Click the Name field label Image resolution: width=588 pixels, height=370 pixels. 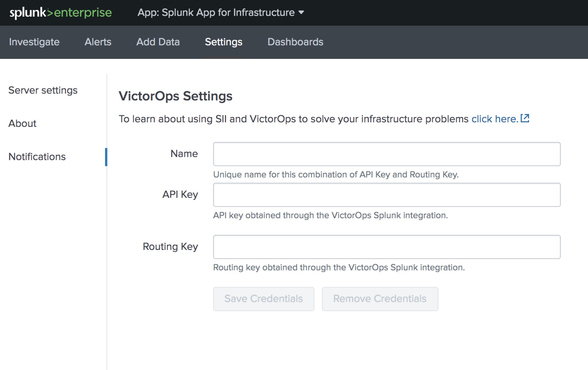click(x=184, y=154)
